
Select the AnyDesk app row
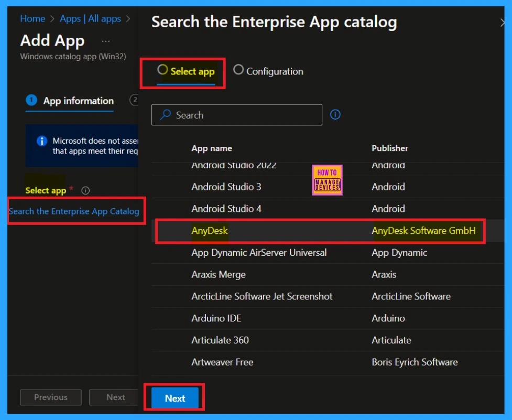click(328, 231)
